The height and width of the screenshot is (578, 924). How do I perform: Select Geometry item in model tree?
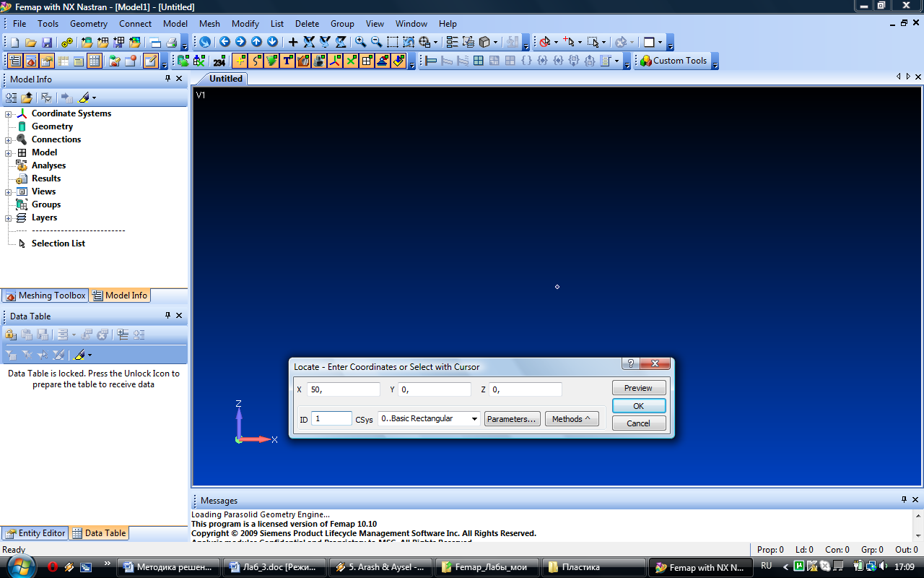pyautogui.click(x=52, y=126)
